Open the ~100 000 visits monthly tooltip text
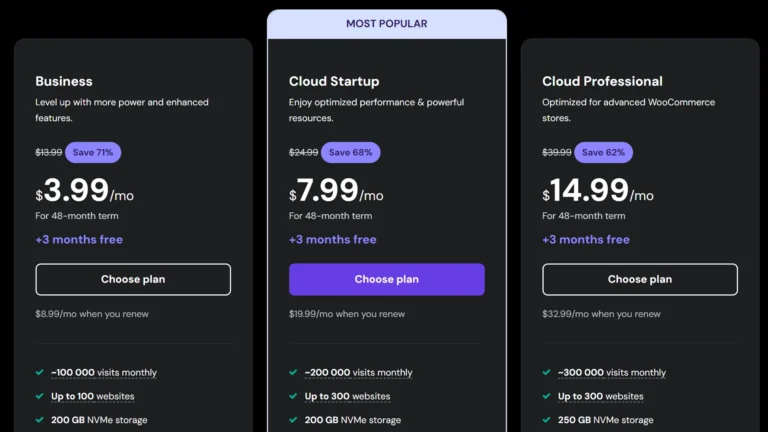Viewport: 768px width, 432px height. pos(104,373)
